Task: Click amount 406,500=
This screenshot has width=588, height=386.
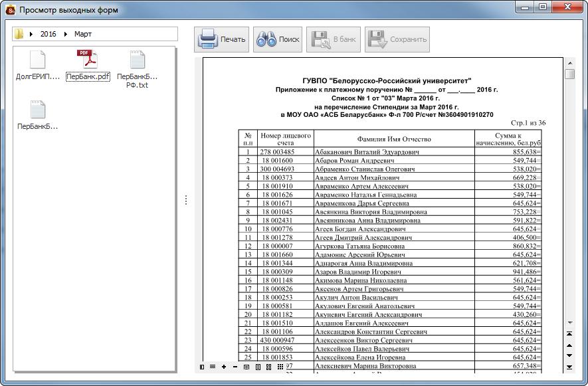Action: 526,237
